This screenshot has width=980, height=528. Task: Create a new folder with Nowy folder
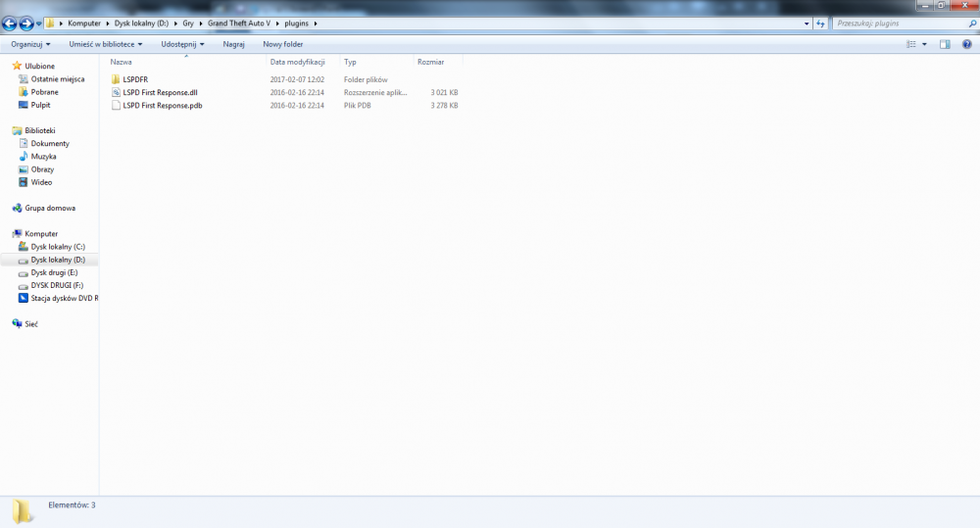pyautogui.click(x=283, y=44)
